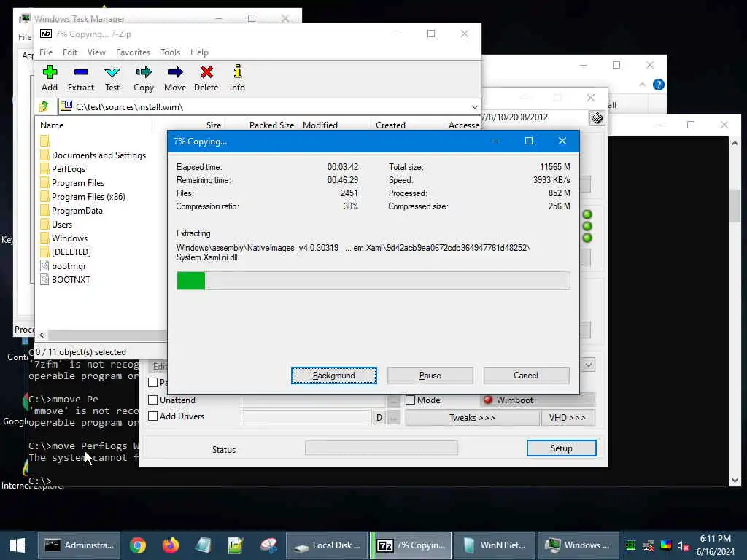Select the Program Files (x86) folder
Viewport: 747px width, 560px height.
pos(88,197)
